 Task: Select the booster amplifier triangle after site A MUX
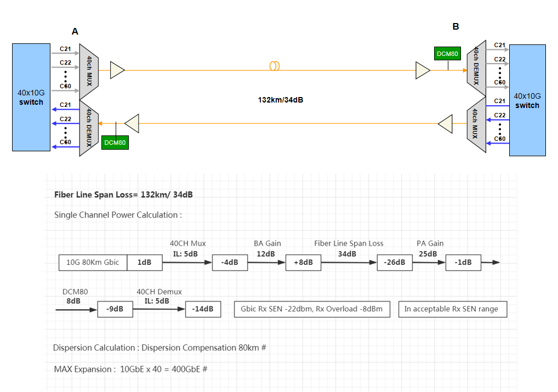point(117,70)
